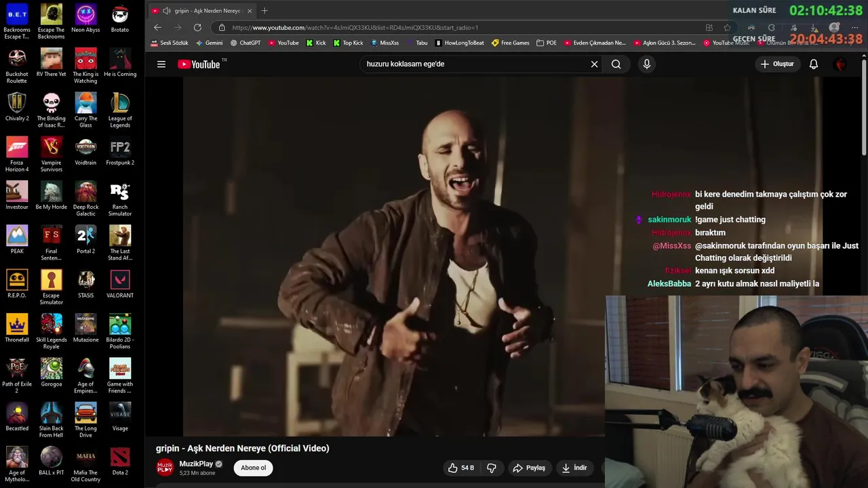Launch PEAK desktop shortcut
868x488 pixels.
click(x=17, y=239)
